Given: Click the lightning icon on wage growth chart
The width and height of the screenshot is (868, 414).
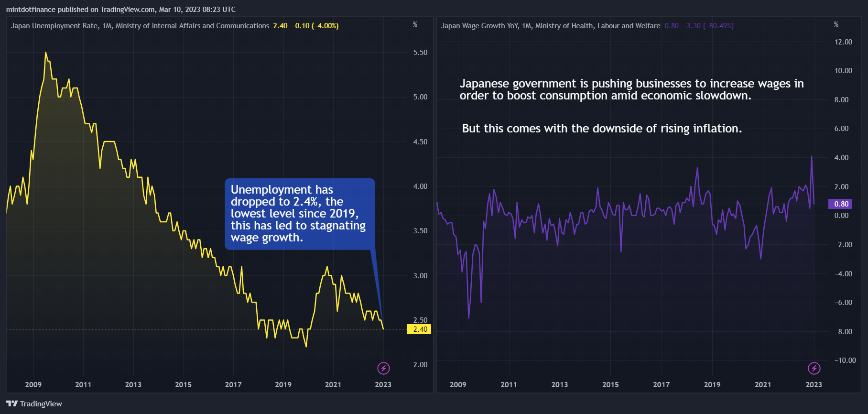Looking at the screenshot, I should pos(814,368).
